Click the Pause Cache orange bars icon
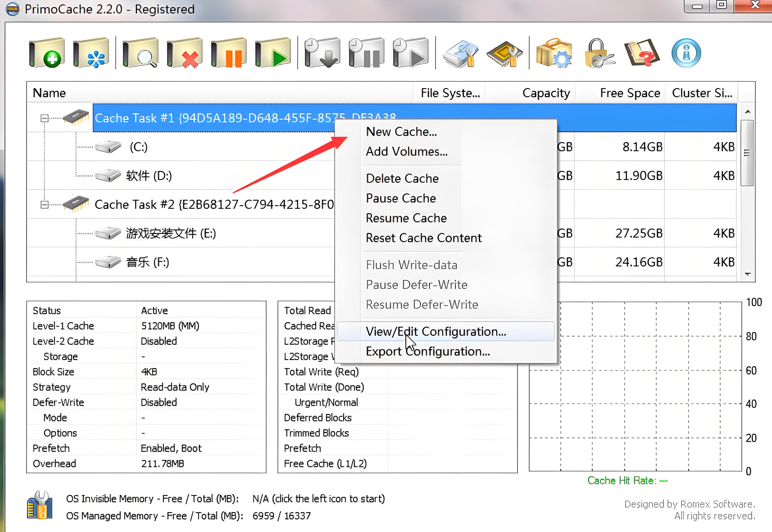The height and width of the screenshot is (532, 772). pos(229,53)
